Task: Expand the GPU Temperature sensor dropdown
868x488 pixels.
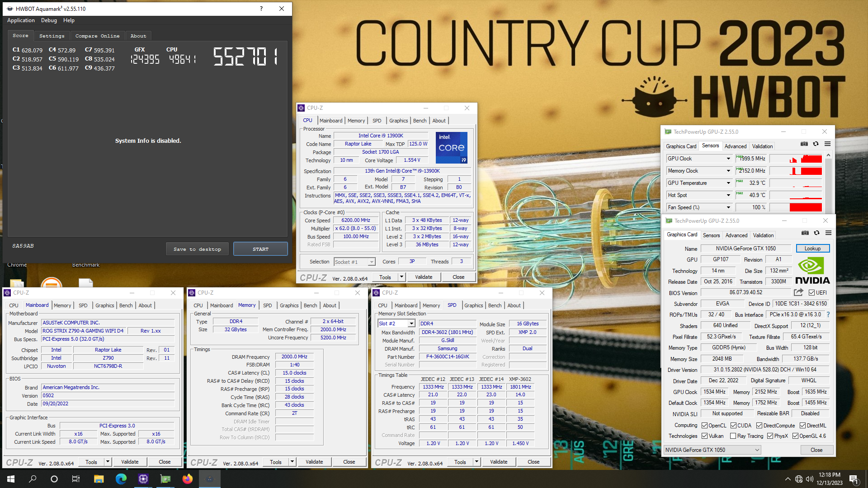Action: coord(728,183)
